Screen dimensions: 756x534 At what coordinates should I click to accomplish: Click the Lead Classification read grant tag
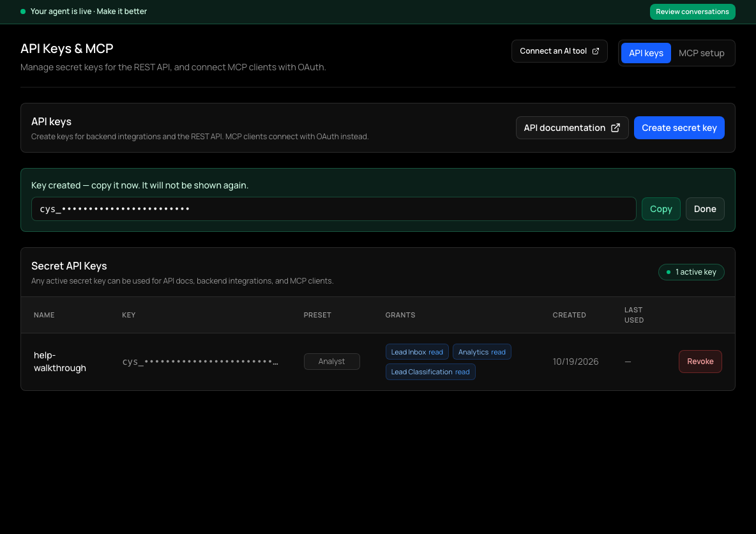(430, 372)
